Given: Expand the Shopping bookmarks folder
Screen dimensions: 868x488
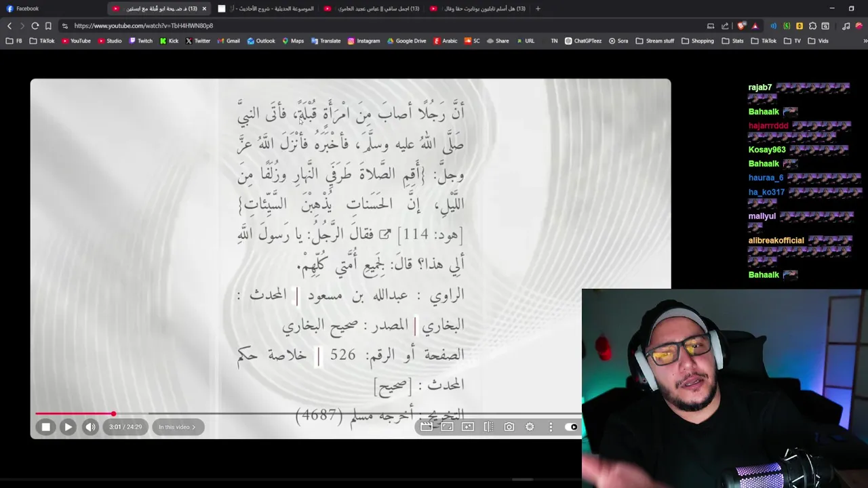Looking at the screenshot, I should 698,41.
